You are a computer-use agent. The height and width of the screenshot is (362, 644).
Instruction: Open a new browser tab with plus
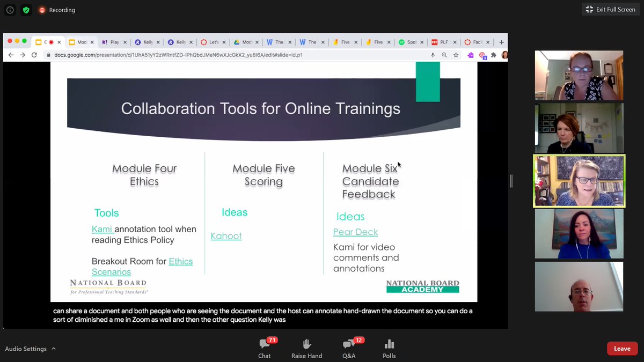[501, 42]
